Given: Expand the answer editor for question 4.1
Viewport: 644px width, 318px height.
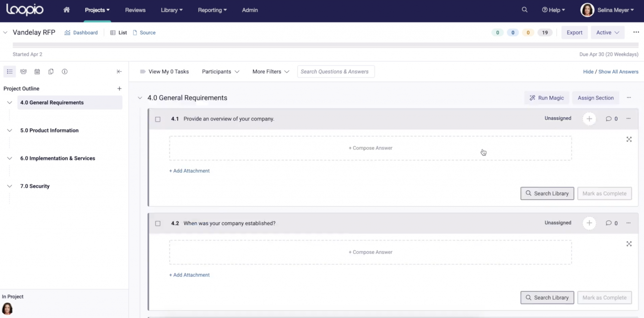Looking at the screenshot, I should (x=629, y=139).
